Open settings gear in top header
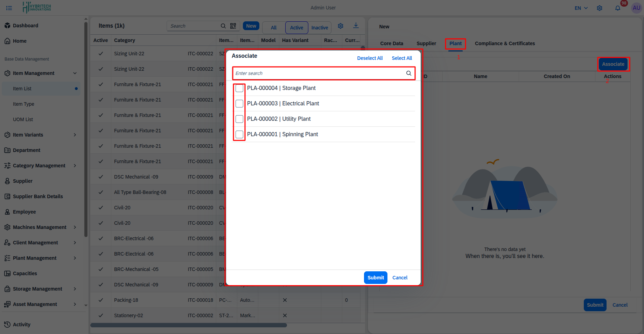Image resolution: width=644 pixels, height=334 pixels. (600, 8)
